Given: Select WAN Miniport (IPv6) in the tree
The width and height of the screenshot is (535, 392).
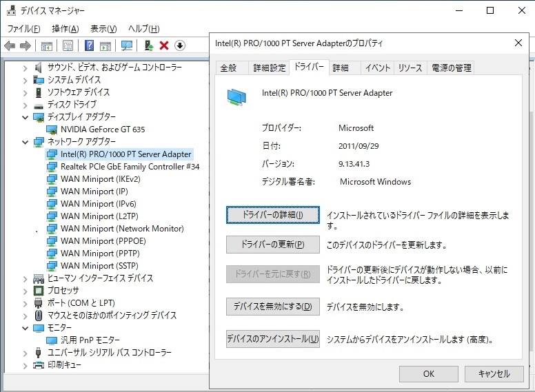Looking at the screenshot, I should pyautogui.click(x=99, y=204).
